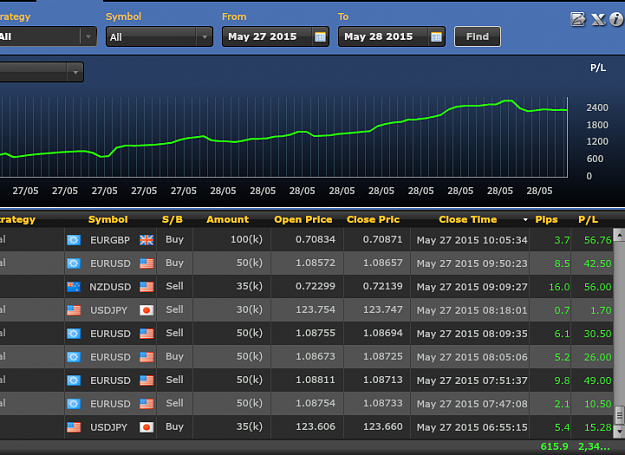This screenshot has height=455, width=625.
Task: Click EU flag in EURUSD row closed 09:50:23
Action: (74, 263)
